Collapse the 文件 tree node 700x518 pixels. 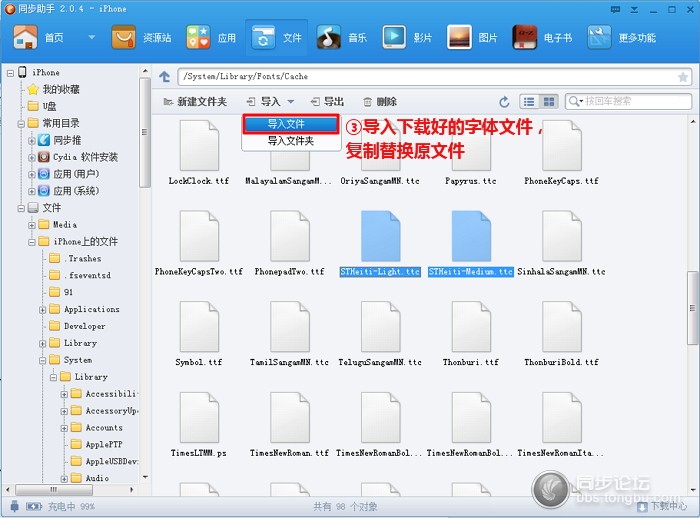pyautogui.click(x=21, y=209)
